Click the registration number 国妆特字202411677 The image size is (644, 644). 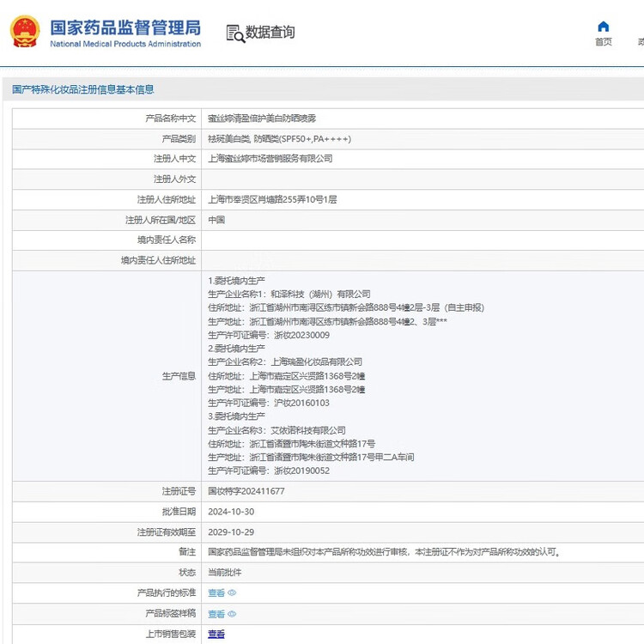click(x=246, y=491)
